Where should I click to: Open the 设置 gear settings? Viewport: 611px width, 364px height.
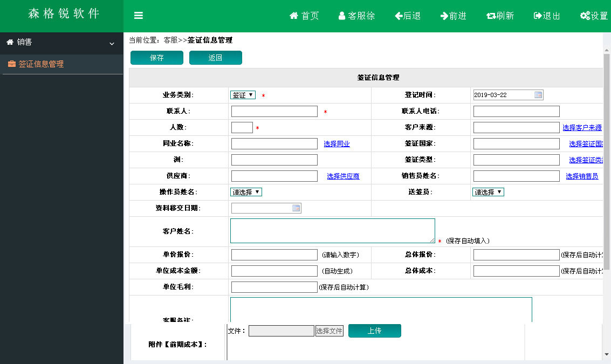click(x=585, y=16)
